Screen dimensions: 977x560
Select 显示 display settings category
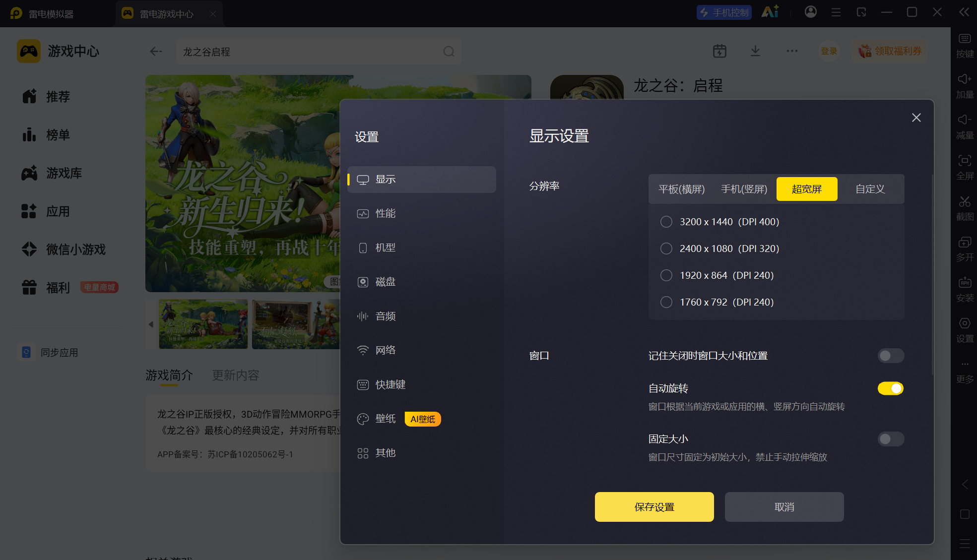click(422, 179)
